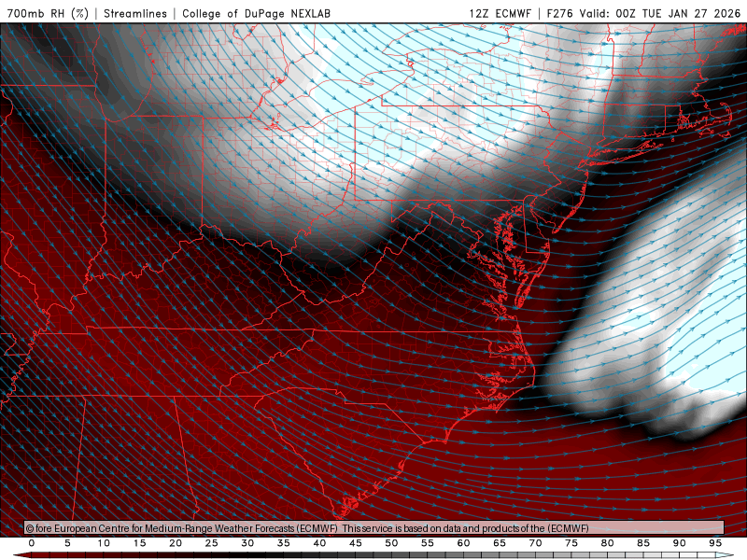This screenshot has height=560, width=747.
Task: Click the colorbar label "90"
Action: click(x=680, y=543)
